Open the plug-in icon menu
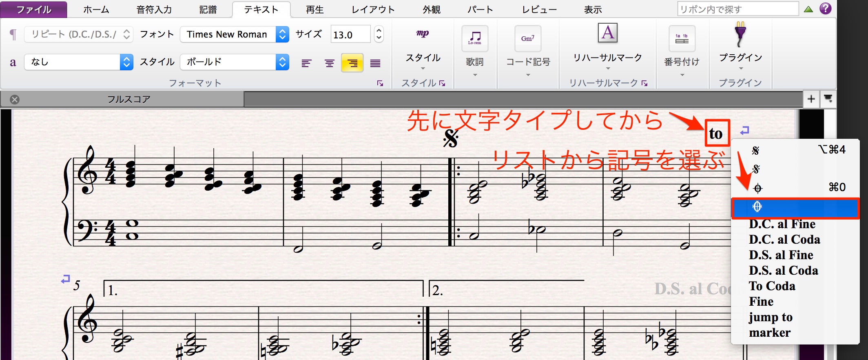This screenshot has width=868, height=360. click(x=740, y=34)
